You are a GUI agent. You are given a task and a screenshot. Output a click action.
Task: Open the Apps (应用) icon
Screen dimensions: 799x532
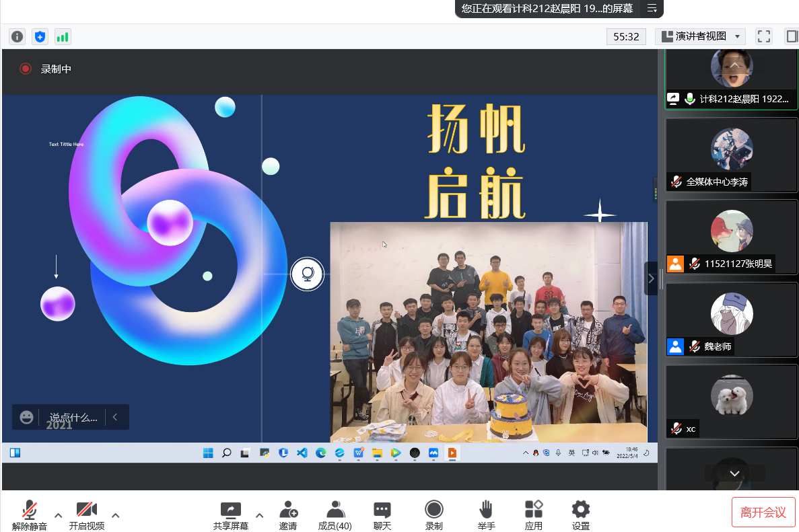(x=533, y=515)
